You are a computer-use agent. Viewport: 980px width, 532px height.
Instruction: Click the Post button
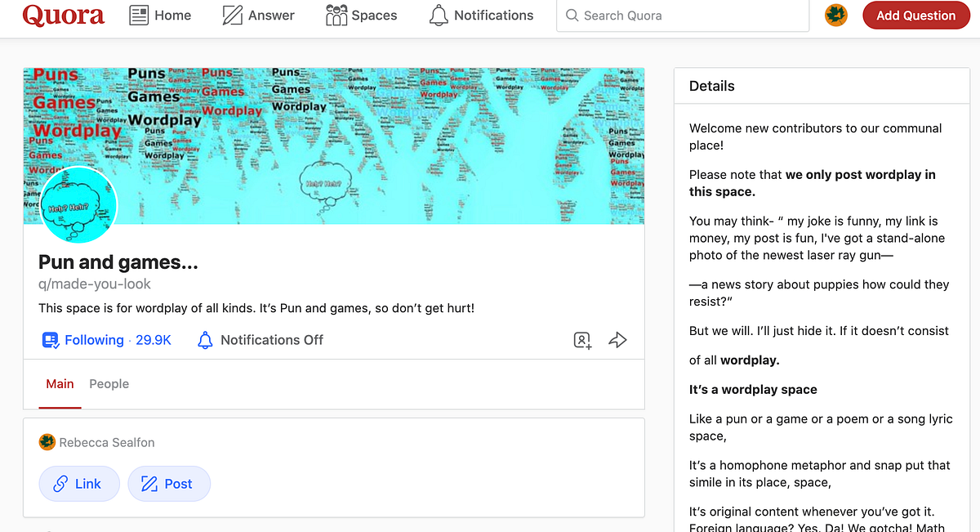coord(169,484)
